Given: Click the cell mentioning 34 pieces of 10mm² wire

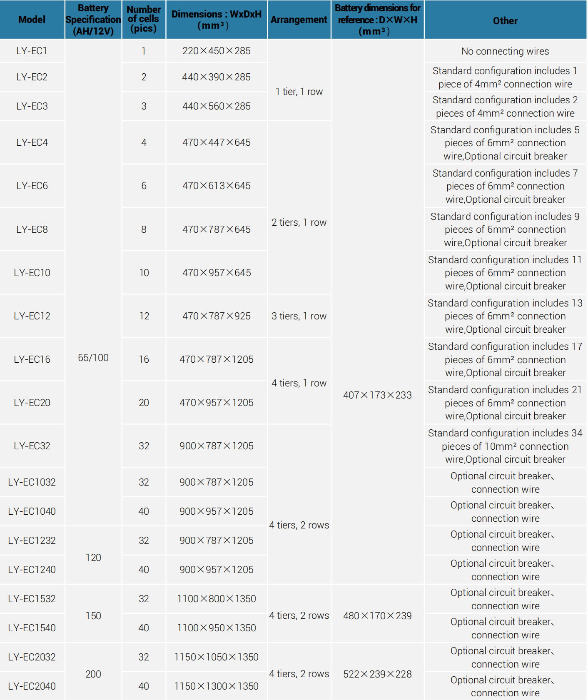Looking at the screenshot, I should click(505, 446).
